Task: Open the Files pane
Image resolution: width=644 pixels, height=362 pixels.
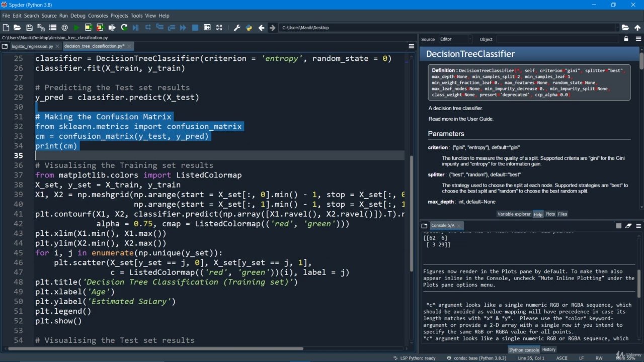Action: pyautogui.click(x=562, y=214)
